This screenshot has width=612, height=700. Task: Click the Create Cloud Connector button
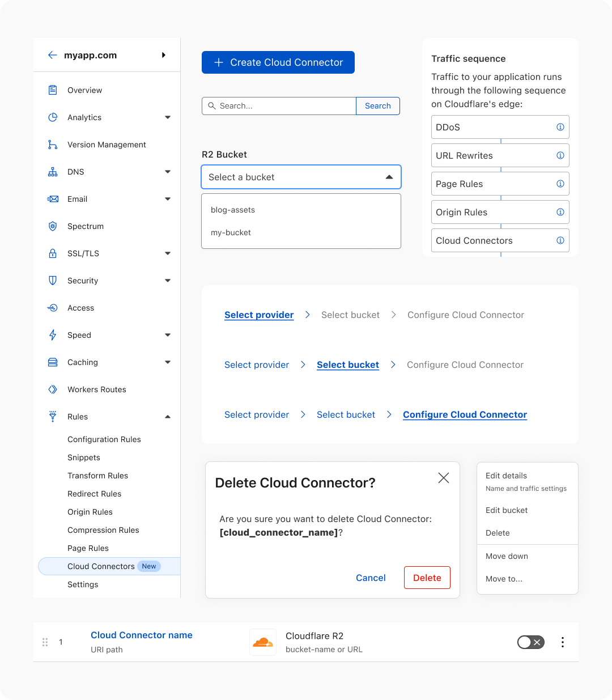[278, 62]
